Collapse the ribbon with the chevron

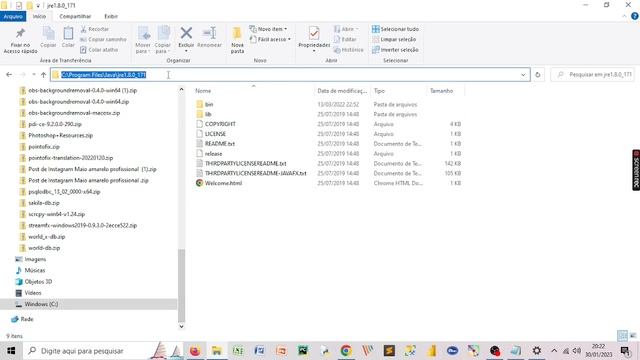(x=624, y=16)
